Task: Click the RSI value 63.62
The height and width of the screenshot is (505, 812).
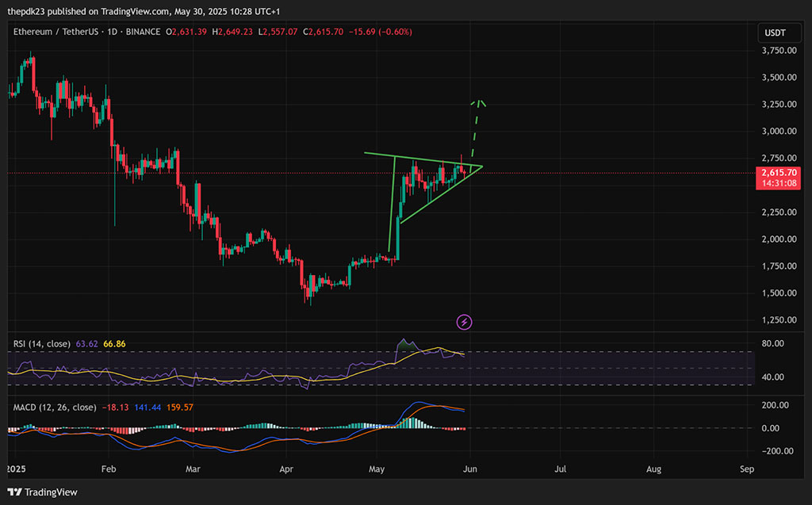Action: [86, 343]
